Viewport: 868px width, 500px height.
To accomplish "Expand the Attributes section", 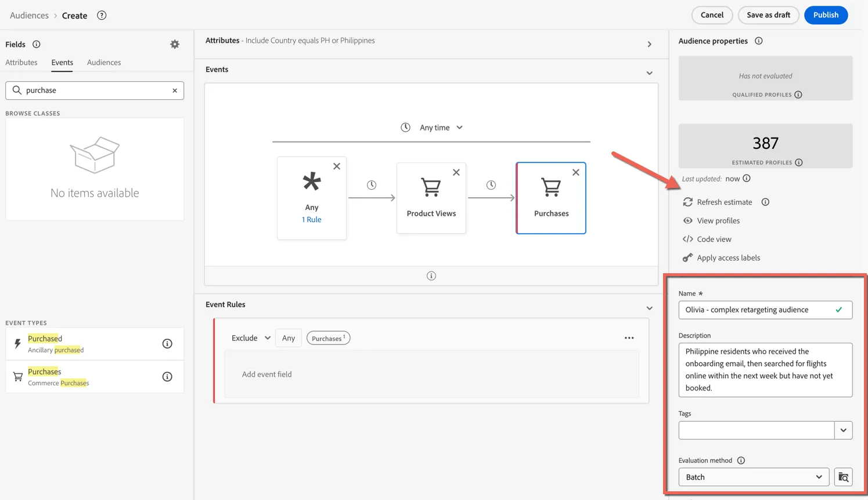I will pyautogui.click(x=650, y=44).
